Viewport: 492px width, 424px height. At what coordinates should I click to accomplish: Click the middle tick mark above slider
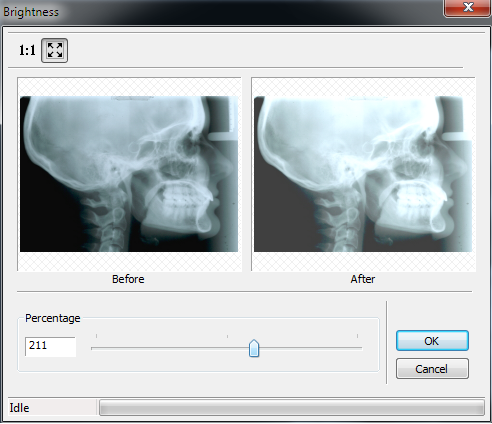pos(227,336)
